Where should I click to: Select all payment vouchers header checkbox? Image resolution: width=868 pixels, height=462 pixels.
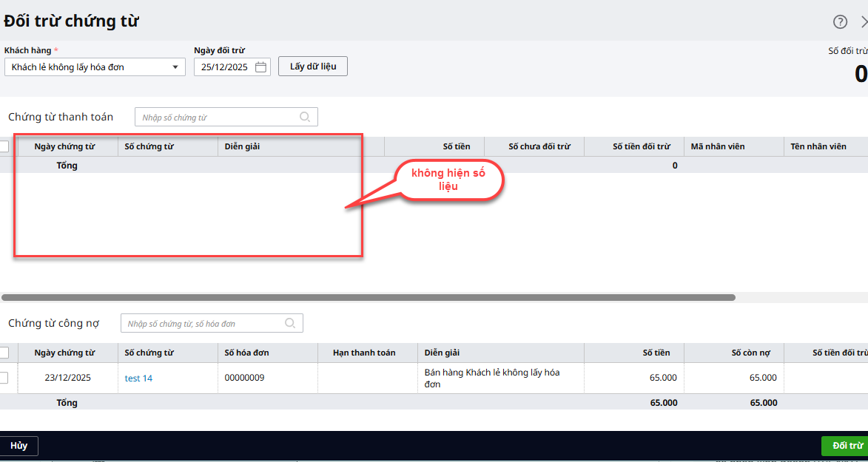tap(4, 146)
